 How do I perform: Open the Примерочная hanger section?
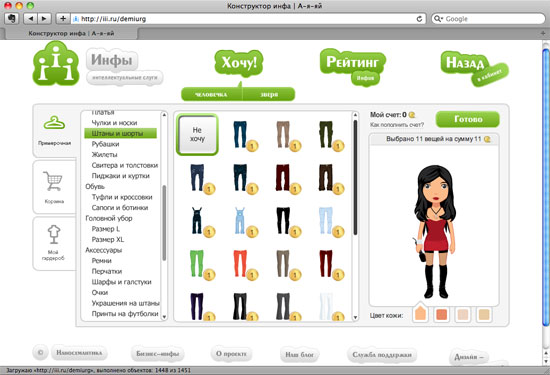coord(54,130)
